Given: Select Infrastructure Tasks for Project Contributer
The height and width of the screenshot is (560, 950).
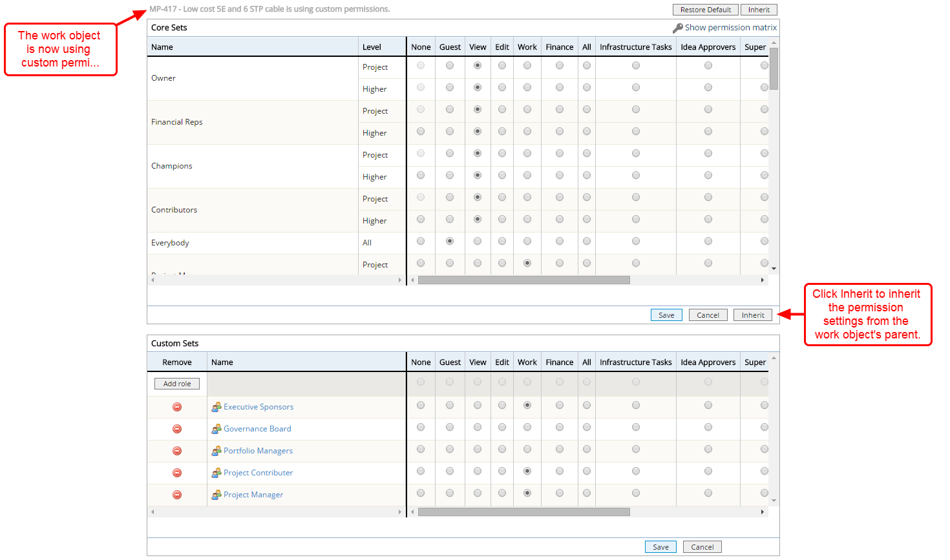Looking at the screenshot, I should pos(636,471).
